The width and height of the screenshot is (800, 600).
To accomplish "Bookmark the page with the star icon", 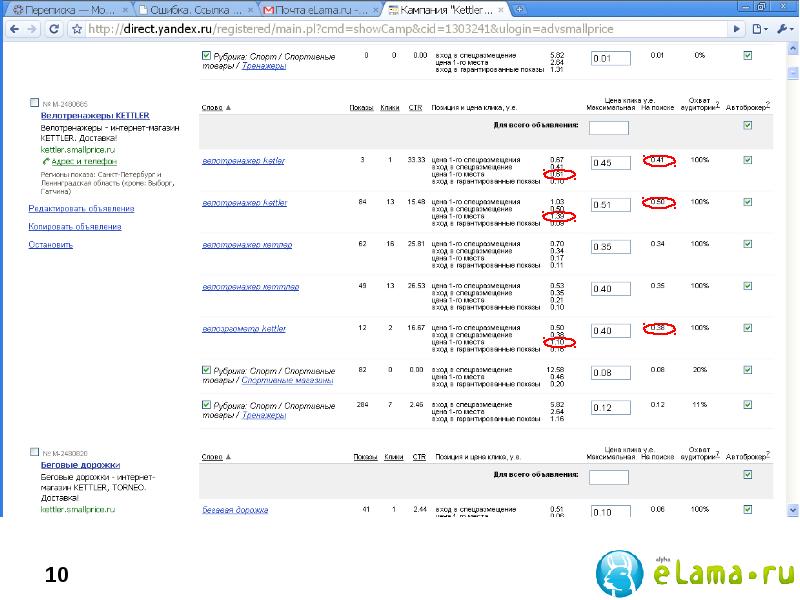I will click(77, 29).
